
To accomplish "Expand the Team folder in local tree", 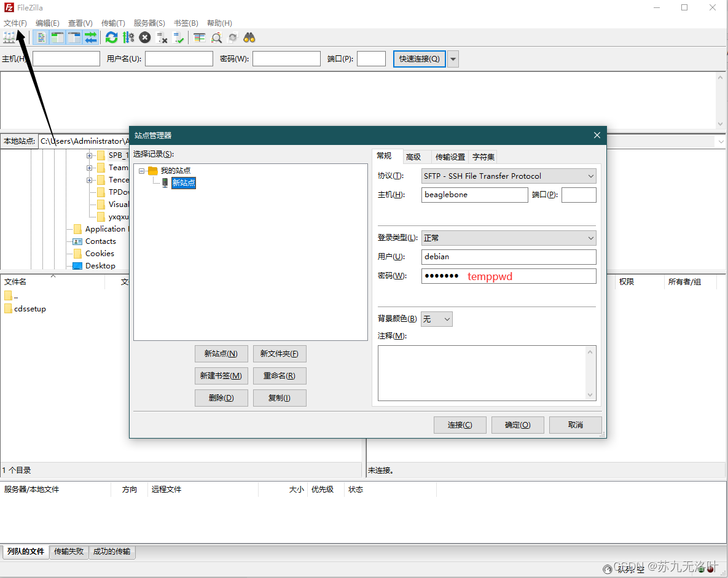I will (x=89, y=168).
